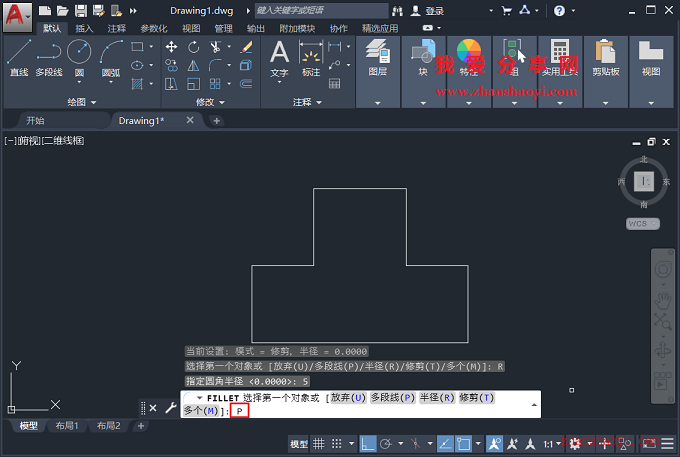Click the ViewCube top face
Screen dimensions: 680x457
644,181
